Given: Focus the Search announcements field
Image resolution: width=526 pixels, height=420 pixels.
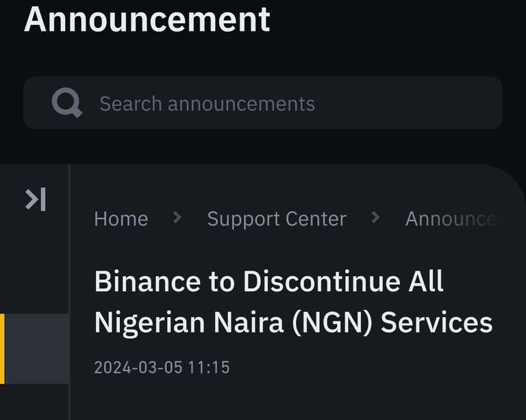Looking at the screenshot, I should [x=263, y=103].
